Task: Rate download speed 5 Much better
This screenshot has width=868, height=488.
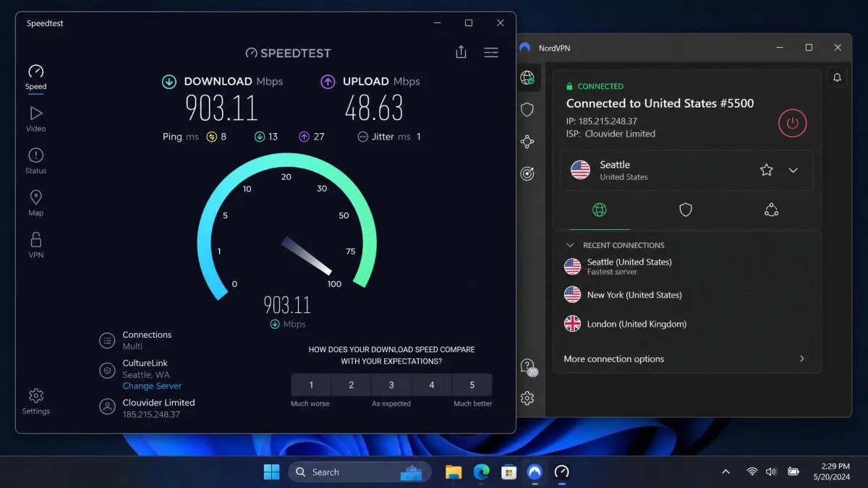Action: coord(472,385)
